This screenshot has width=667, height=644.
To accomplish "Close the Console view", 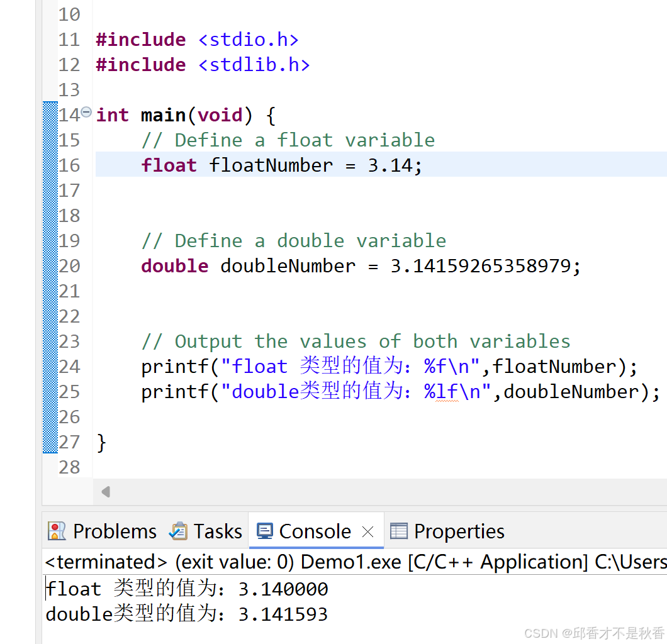I will tap(367, 531).
